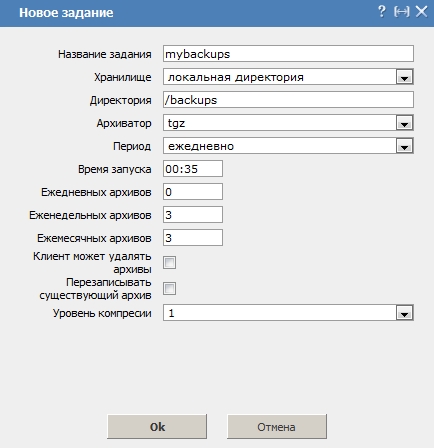Click the Уровень компресии label
Viewport: 434px width, 448px height.
[x=102, y=313]
